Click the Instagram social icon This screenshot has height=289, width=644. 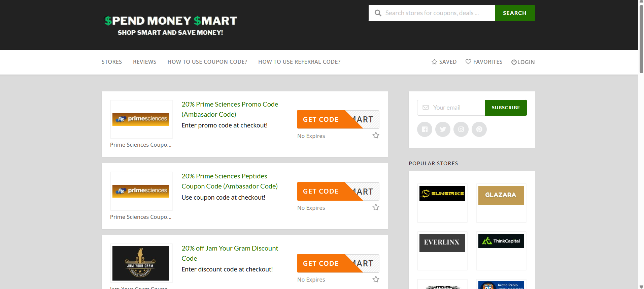tap(461, 129)
